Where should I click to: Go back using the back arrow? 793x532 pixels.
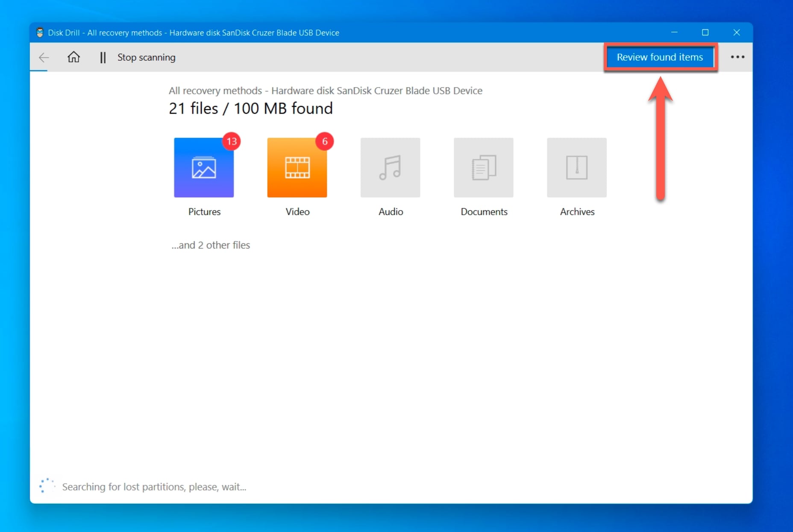(x=44, y=57)
